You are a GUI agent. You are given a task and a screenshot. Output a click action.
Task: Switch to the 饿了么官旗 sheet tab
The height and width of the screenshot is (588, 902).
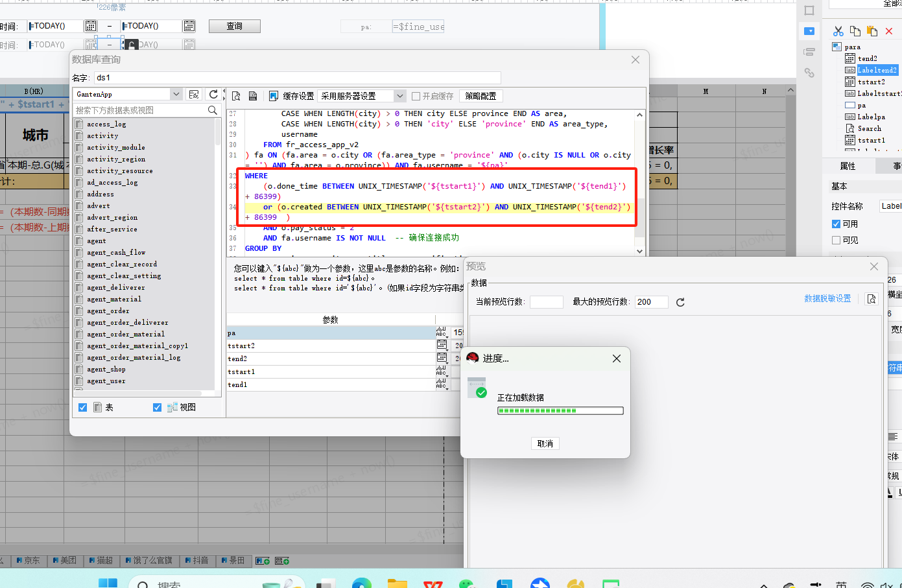tap(148, 560)
